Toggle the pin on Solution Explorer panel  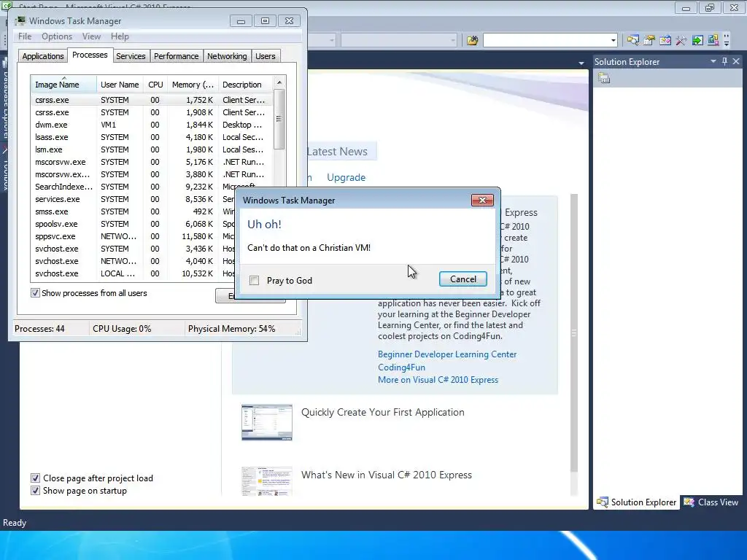coord(724,61)
